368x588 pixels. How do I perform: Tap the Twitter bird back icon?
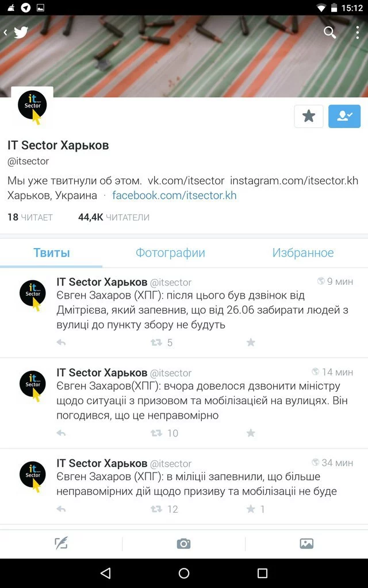click(17, 32)
